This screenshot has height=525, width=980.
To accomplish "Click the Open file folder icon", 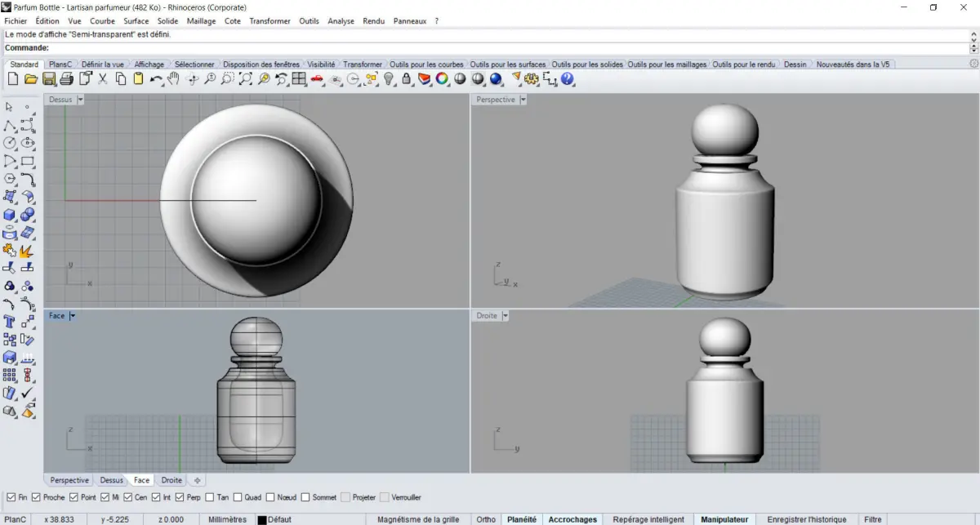I will (x=31, y=79).
